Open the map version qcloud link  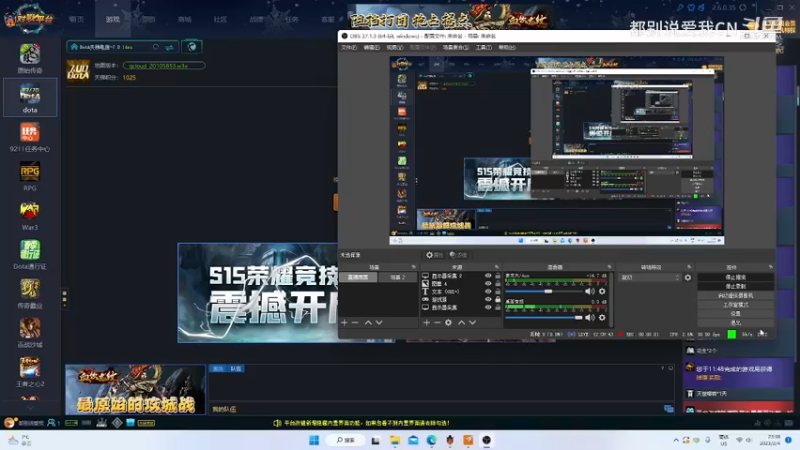[x=164, y=65]
